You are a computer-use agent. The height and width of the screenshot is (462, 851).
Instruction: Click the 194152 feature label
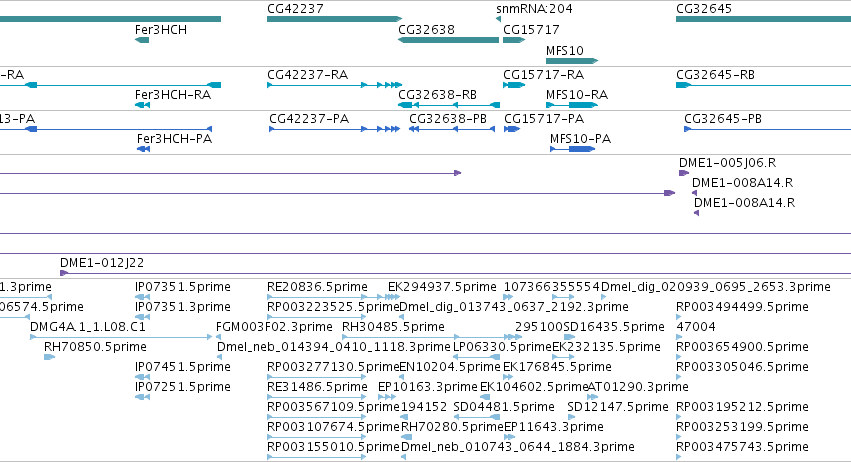(x=424, y=407)
